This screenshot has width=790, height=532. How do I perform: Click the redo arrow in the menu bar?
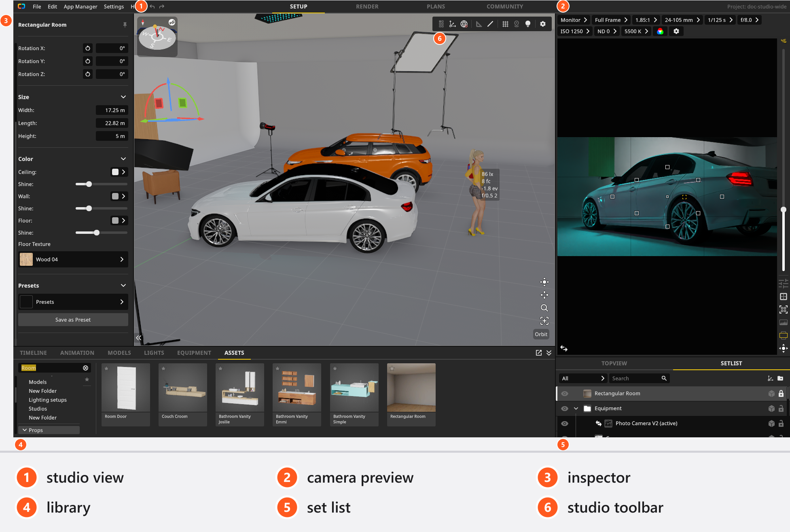coord(162,6)
